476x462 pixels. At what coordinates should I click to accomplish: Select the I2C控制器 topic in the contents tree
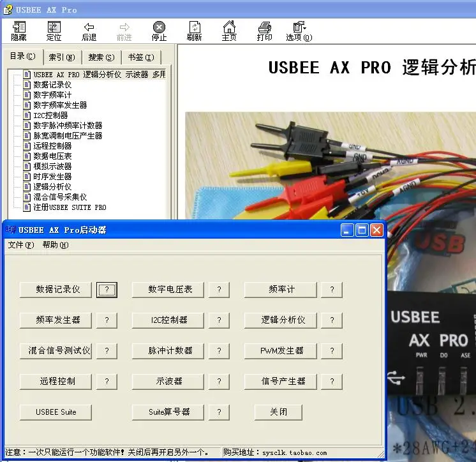point(50,115)
